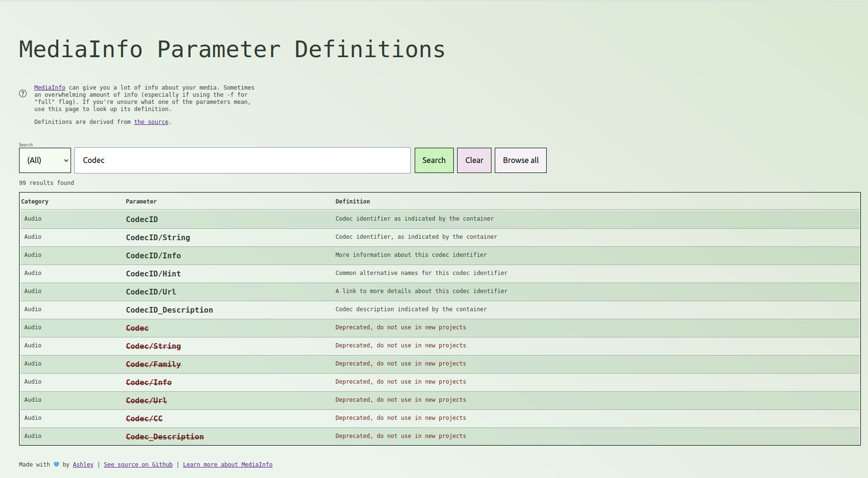The height and width of the screenshot is (478, 868).
Task: Click the deprecated Codec/Url parameter
Action: coord(146,400)
